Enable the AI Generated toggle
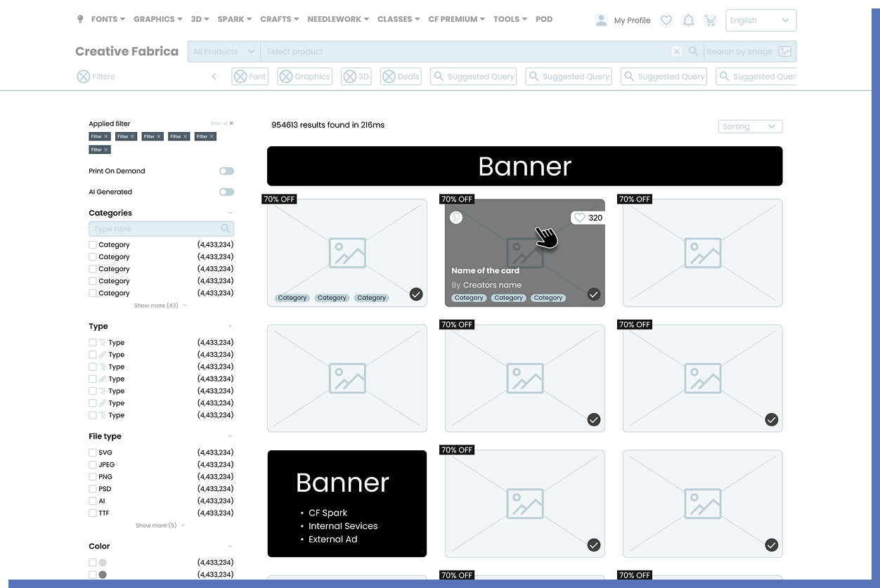The height and width of the screenshot is (588, 880). pyautogui.click(x=226, y=191)
